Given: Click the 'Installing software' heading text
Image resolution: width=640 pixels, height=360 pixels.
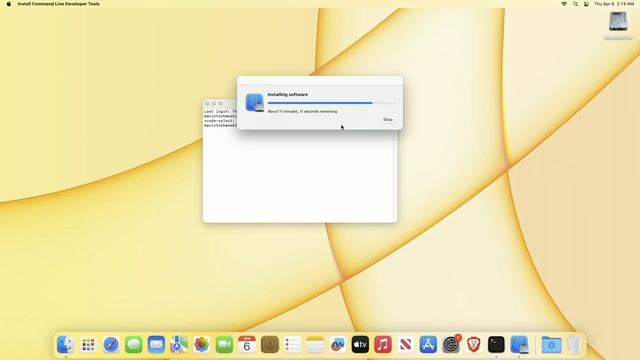Looking at the screenshot, I should (x=288, y=94).
